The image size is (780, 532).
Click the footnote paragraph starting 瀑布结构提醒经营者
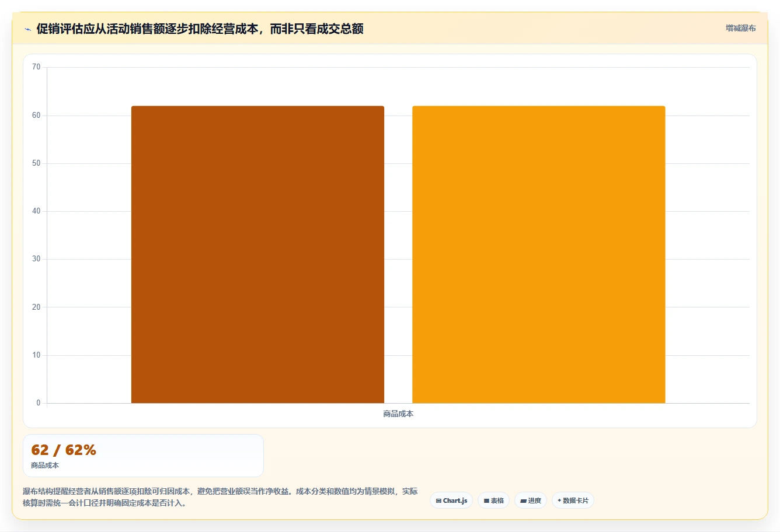[221, 497]
